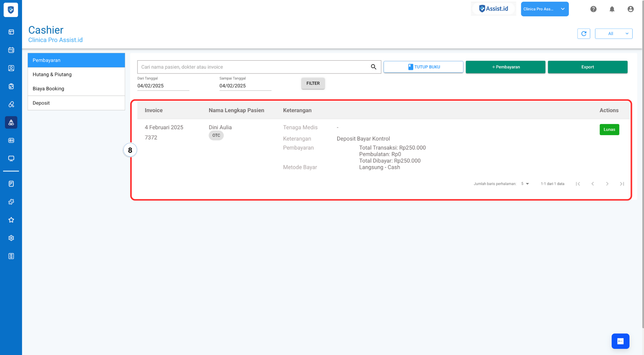Open the Deposit menu item
The width and height of the screenshot is (644, 355).
point(41,103)
